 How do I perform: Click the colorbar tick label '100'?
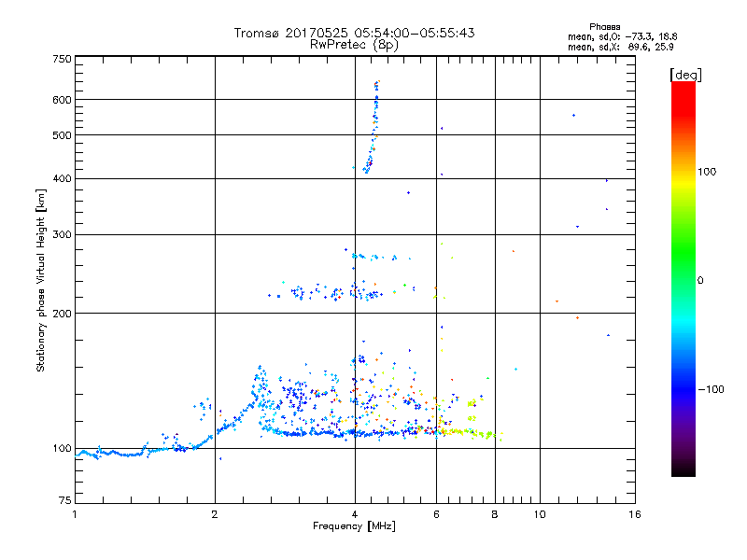click(x=707, y=172)
